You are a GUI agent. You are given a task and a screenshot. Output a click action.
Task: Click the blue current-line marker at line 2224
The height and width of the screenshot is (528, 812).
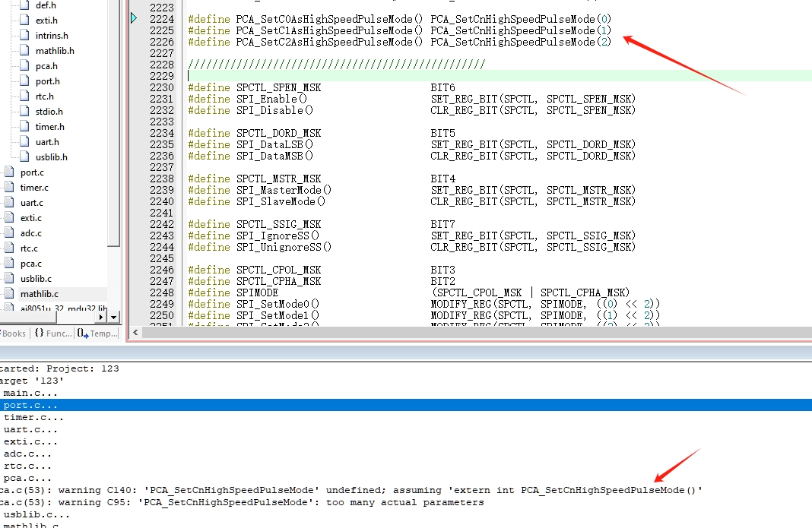[135, 18]
